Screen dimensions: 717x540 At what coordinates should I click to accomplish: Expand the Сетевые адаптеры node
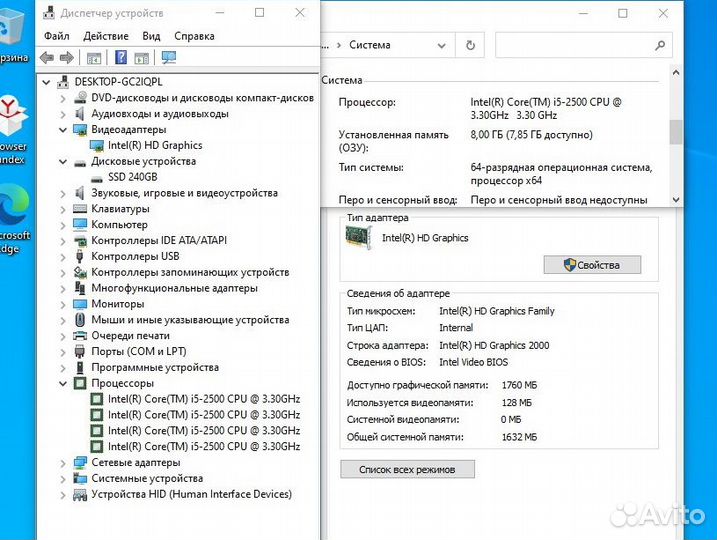(x=63, y=463)
